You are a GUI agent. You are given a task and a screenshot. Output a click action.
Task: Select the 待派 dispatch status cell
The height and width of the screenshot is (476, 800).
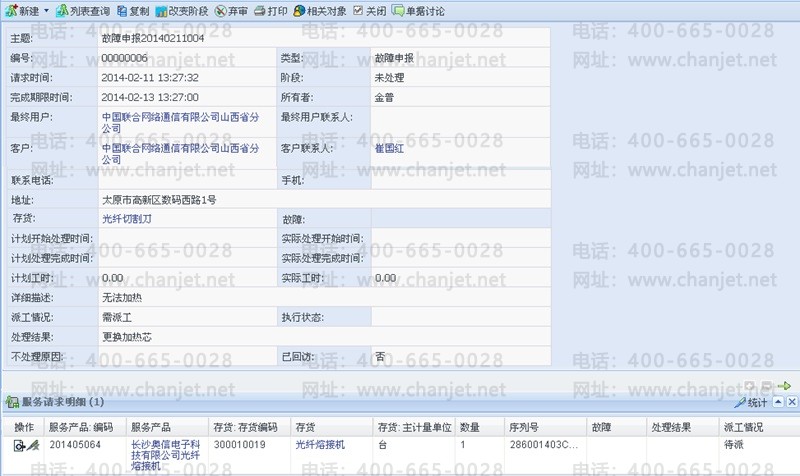tap(734, 445)
